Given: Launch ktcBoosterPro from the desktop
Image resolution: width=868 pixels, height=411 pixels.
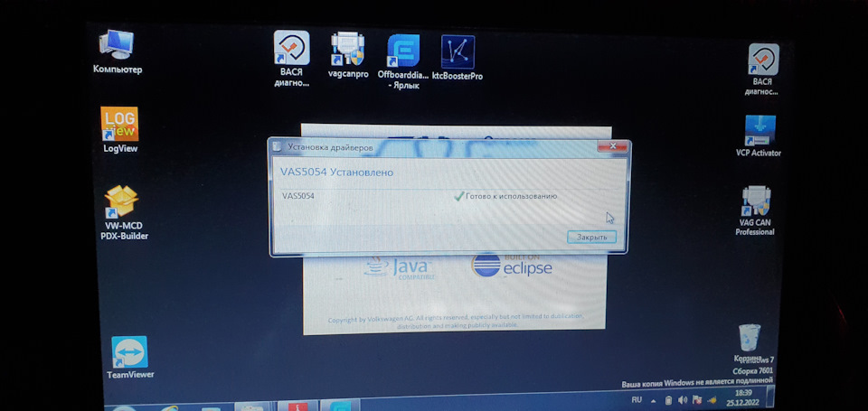Looking at the screenshot, I should coord(458,58).
